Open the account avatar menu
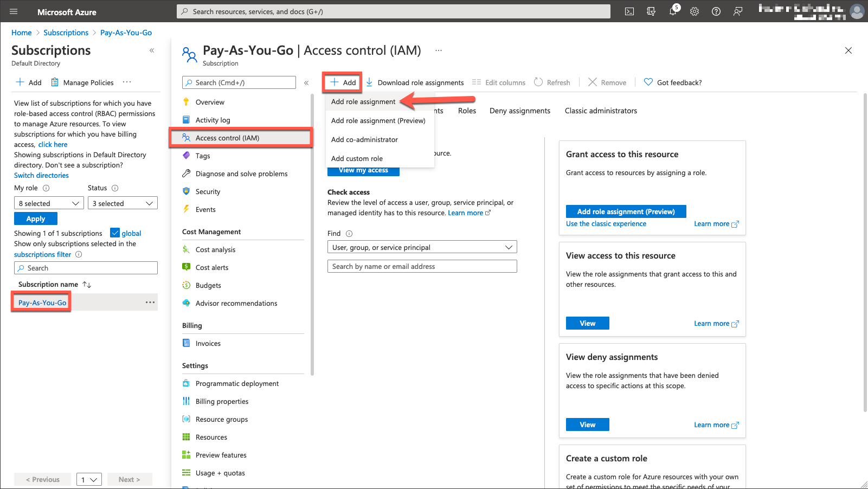Screen dimensions: 868x489 point(857,11)
